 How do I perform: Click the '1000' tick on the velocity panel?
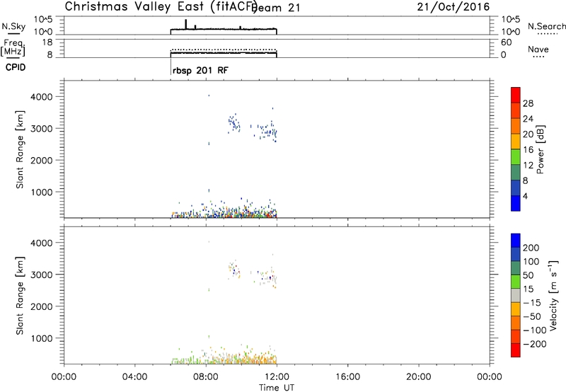point(42,338)
